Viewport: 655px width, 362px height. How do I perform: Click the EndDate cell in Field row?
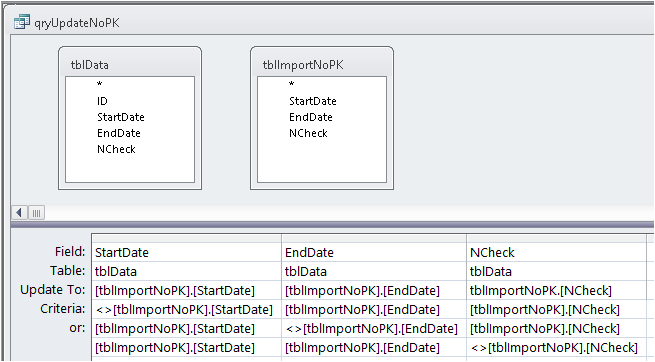click(374, 252)
